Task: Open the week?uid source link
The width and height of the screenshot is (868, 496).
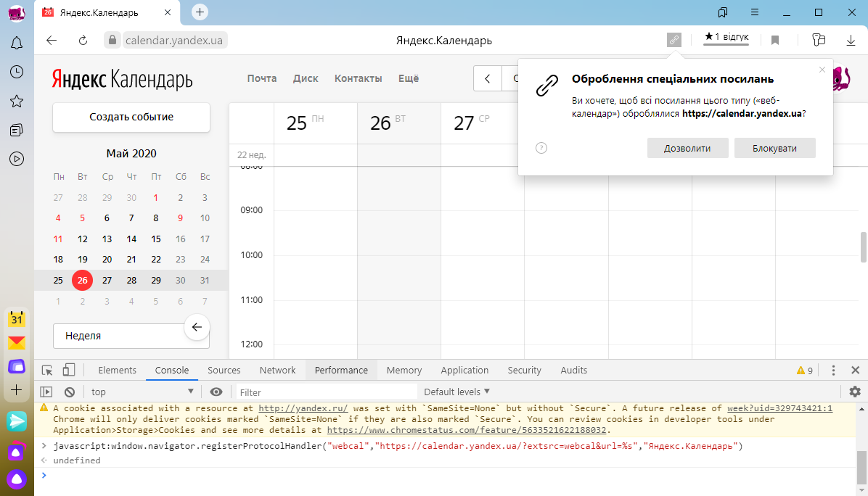Action: point(779,409)
